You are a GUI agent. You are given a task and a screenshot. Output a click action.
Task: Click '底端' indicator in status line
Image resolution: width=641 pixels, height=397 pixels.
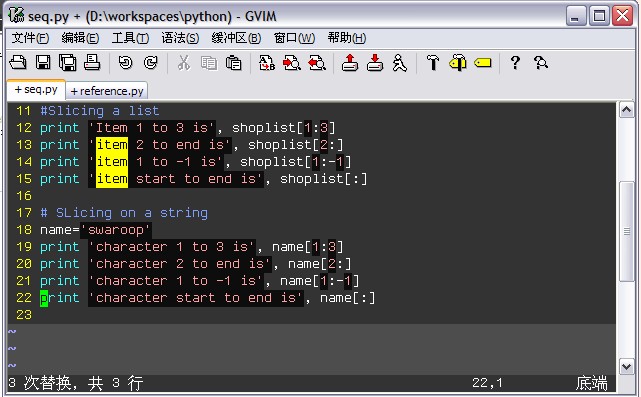[592, 383]
